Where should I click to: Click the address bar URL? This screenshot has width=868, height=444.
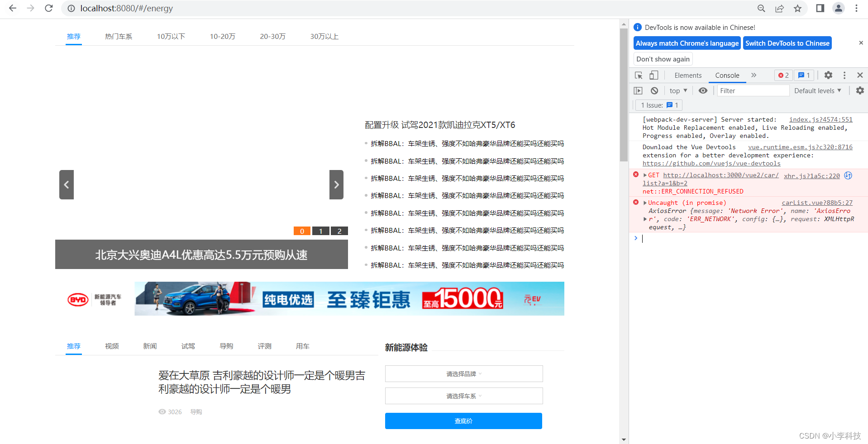(126, 8)
